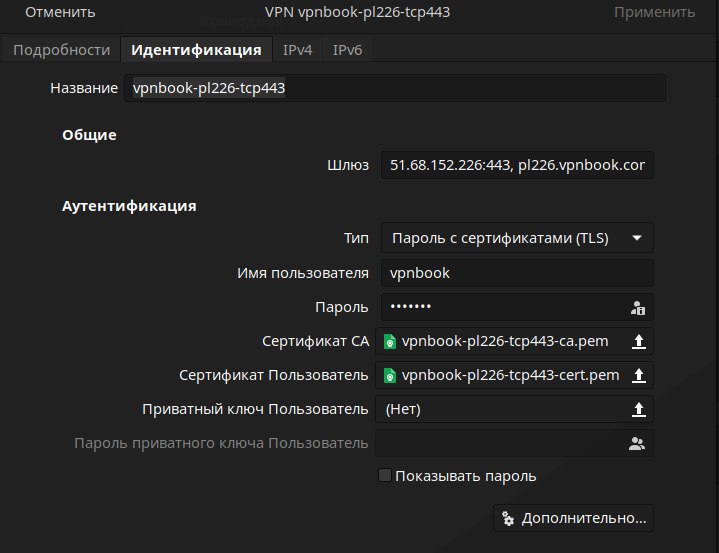719x553 pixels.
Task: Click green file icon of vpnbook-pl226-tcp443-ca.pem
Action: click(390, 342)
